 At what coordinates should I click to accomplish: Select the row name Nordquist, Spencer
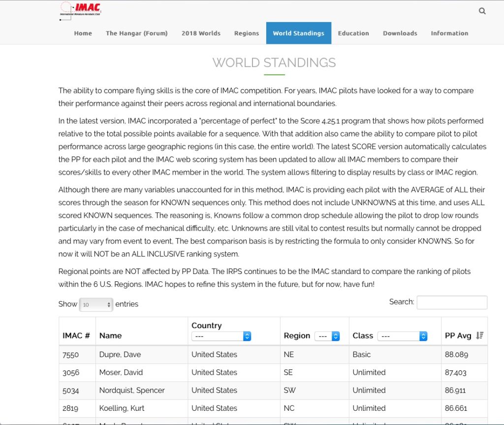(x=132, y=390)
